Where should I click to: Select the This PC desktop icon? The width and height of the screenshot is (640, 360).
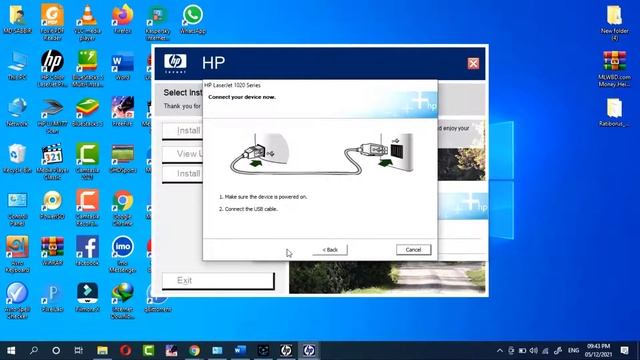[x=17, y=65]
